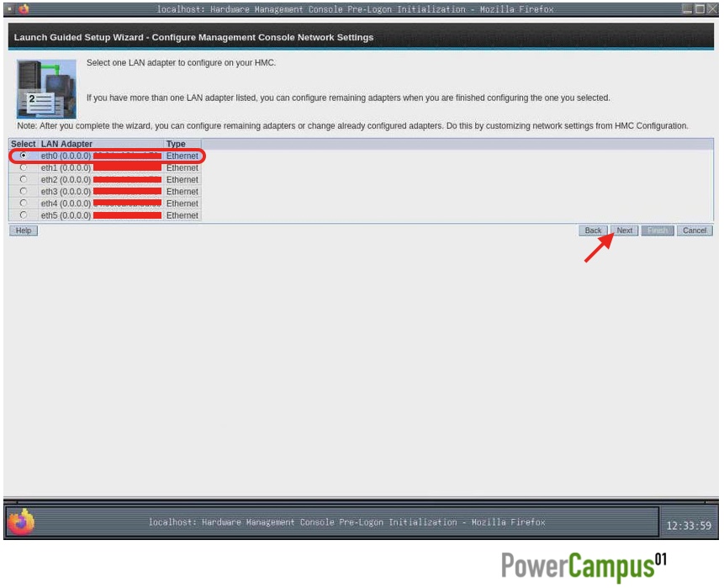The image size is (724, 588).
Task: Click the eth2 (0.0.0.0) adapter name
Action: (66, 180)
